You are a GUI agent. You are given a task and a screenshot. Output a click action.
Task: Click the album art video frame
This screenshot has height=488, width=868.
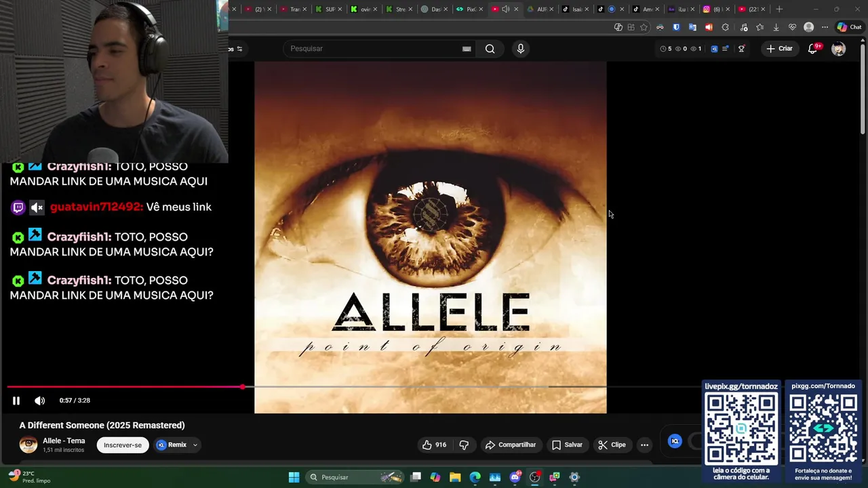click(x=431, y=237)
